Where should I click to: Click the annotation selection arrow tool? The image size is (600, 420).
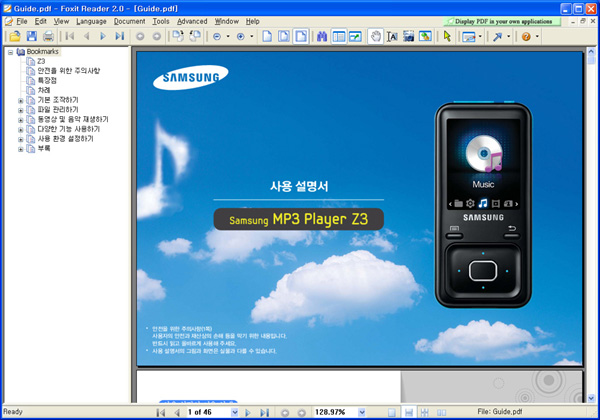coord(447,36)
